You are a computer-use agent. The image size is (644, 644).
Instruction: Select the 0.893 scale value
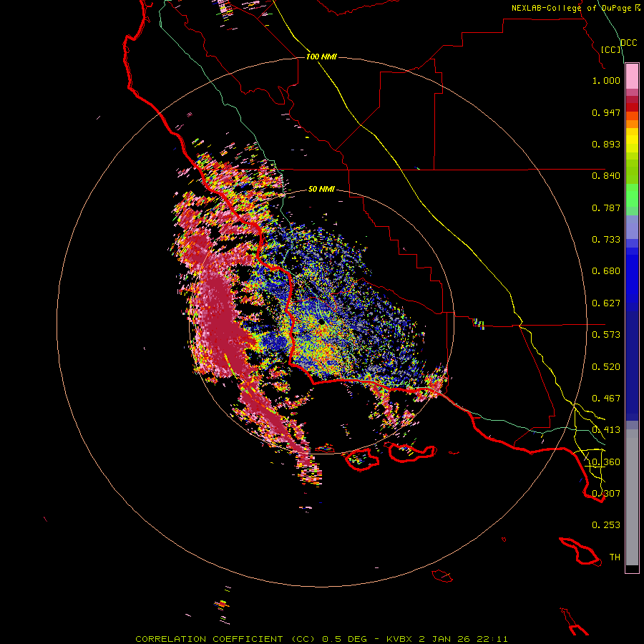click(x=606, y=144)
